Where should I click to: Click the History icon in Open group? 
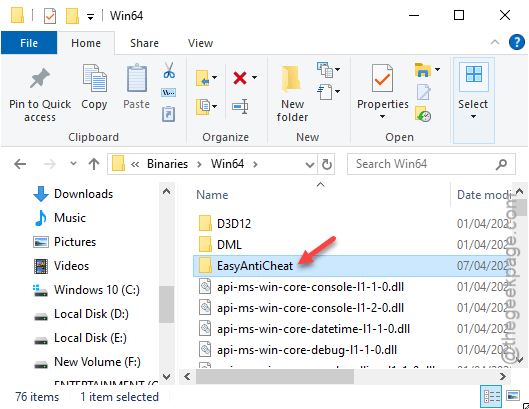pyautogui.click(x=423, y=114)
